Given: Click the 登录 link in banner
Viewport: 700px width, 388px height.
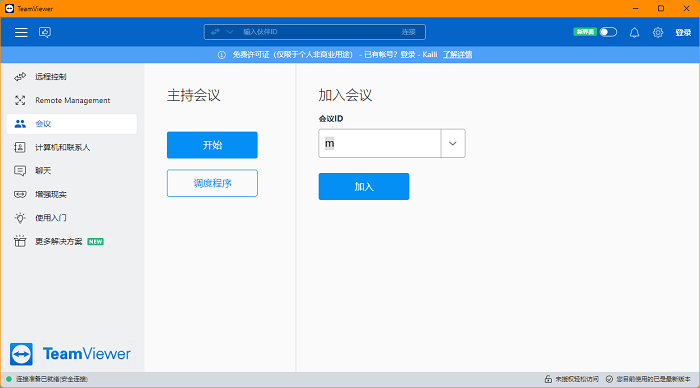Looking at the screenshot, I should [x=408, y=54].
